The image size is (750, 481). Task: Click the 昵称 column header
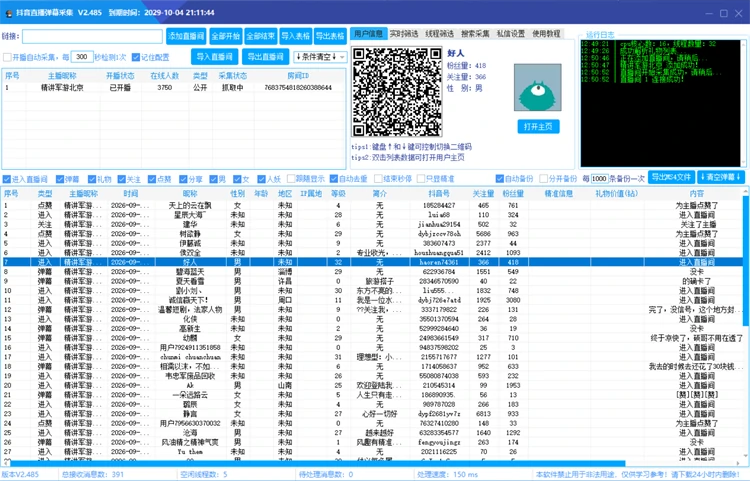point(190,194)
